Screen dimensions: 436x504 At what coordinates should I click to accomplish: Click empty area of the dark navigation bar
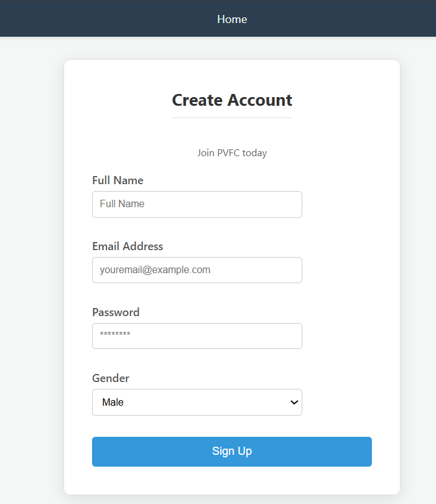[x=93, y=19]
